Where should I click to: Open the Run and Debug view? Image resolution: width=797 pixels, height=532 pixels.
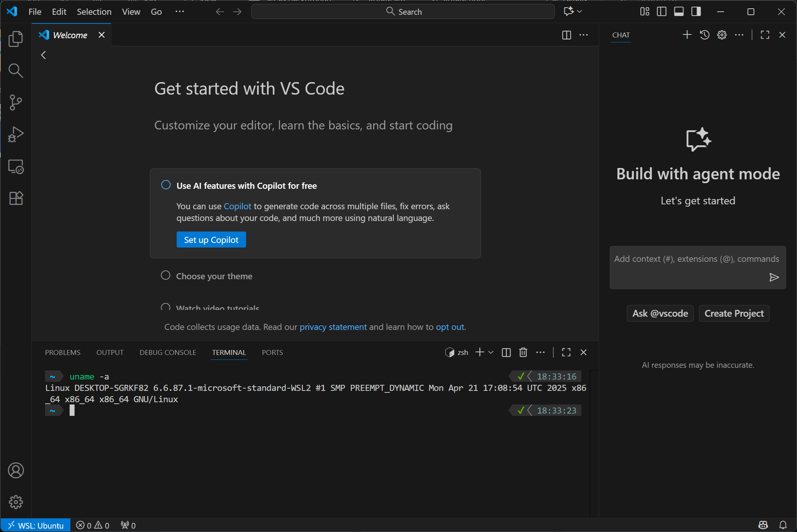[16, 134]
